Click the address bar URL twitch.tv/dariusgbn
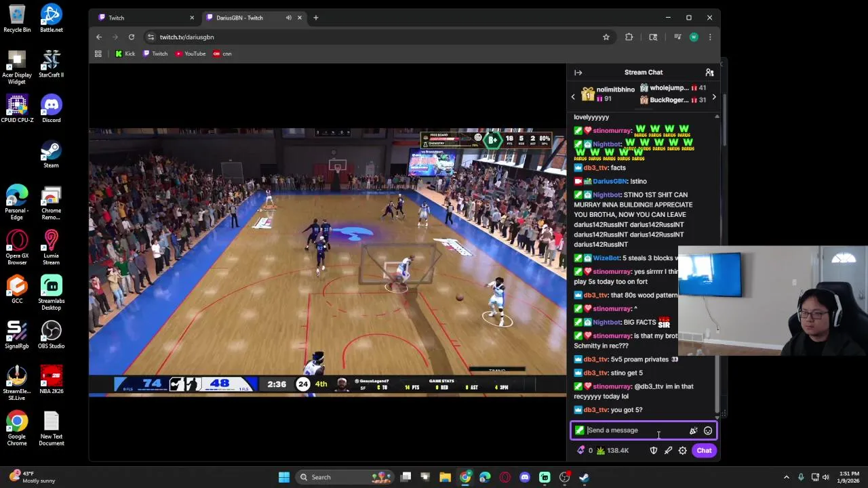Viewport: 868px width, 488px height. coord(186,37)
